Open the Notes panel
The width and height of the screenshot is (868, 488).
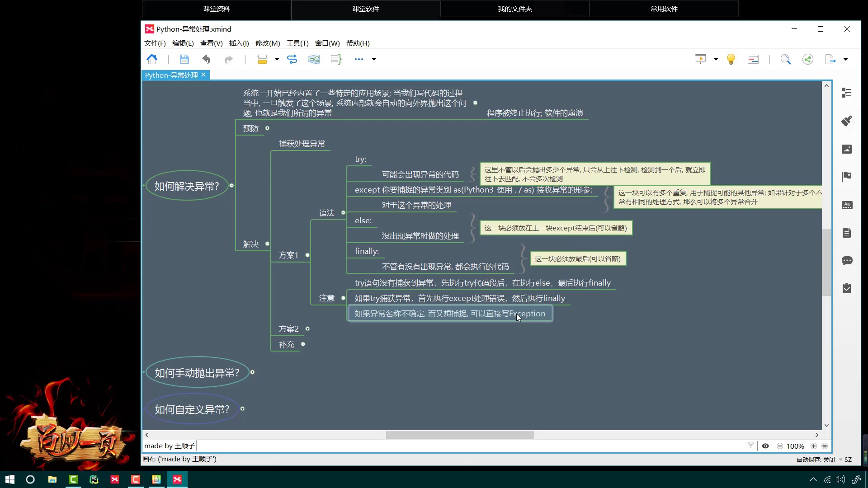click(x=847, y=233)
